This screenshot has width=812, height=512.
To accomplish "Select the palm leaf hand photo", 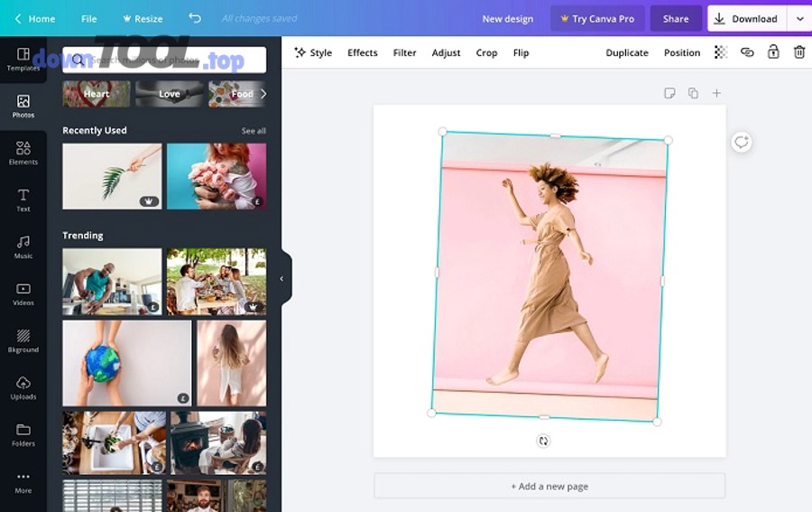I will [x=112, y=176].
